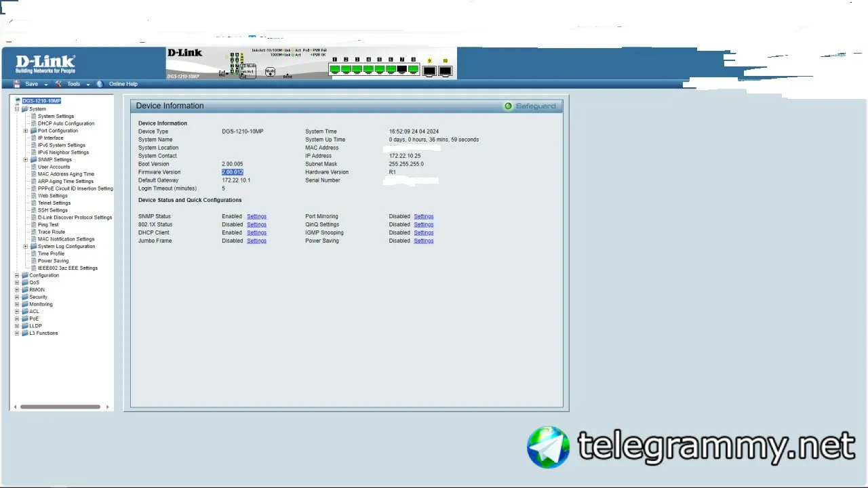Expand the Monitoring folder
The height and width of the screenshot is (488, 868).
point(17,304)
